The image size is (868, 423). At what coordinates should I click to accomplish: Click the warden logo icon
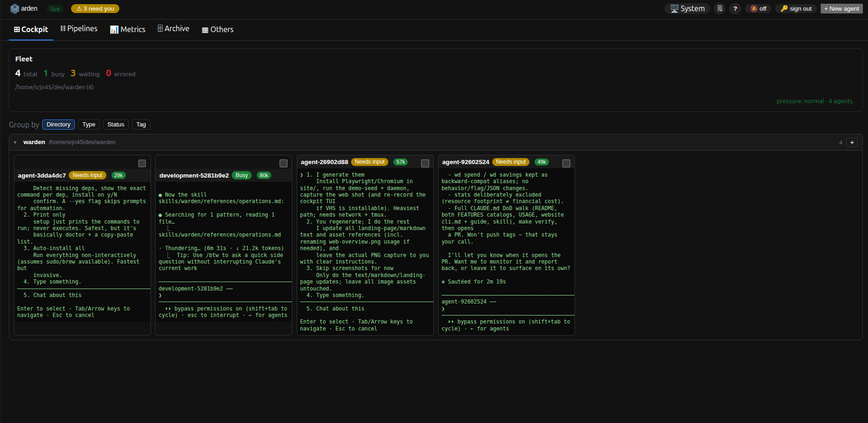click(x=14, y=9)
